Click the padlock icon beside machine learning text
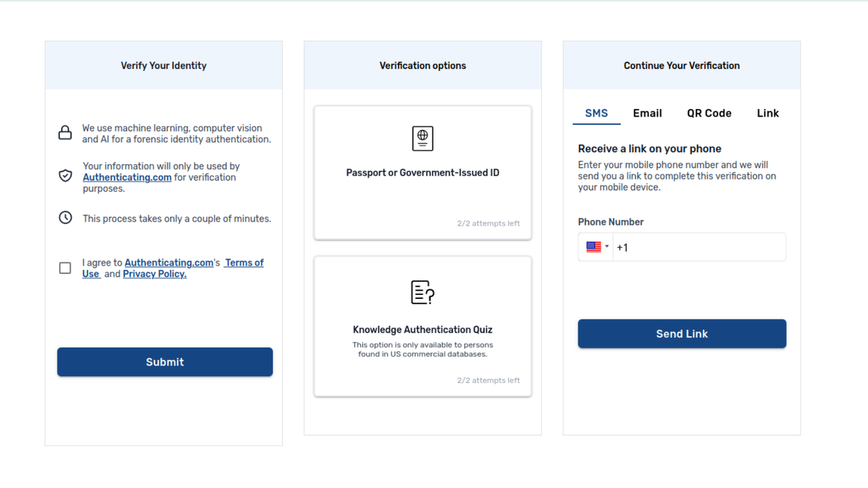 click(x=65, y=133)
